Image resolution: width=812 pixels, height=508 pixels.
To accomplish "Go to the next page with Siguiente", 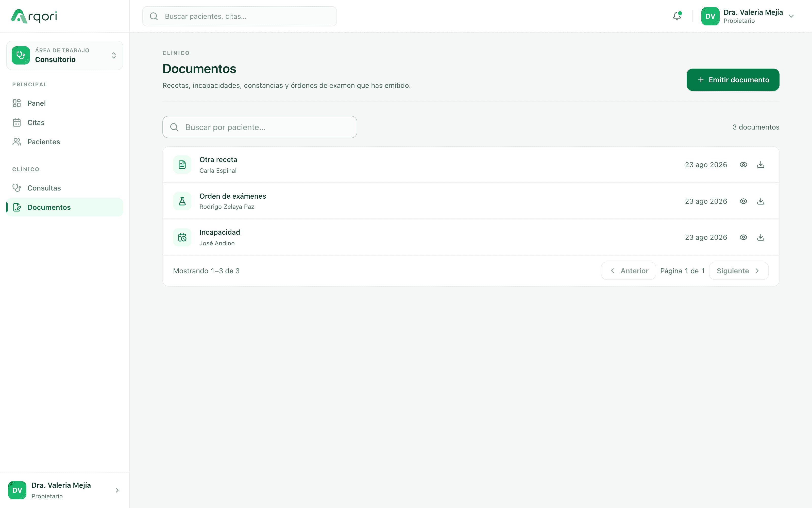I will [738, 271].
